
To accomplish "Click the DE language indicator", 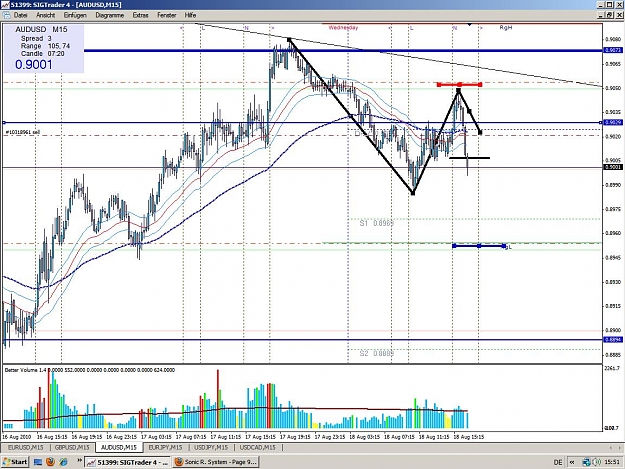I will click(x=558, y=462).
